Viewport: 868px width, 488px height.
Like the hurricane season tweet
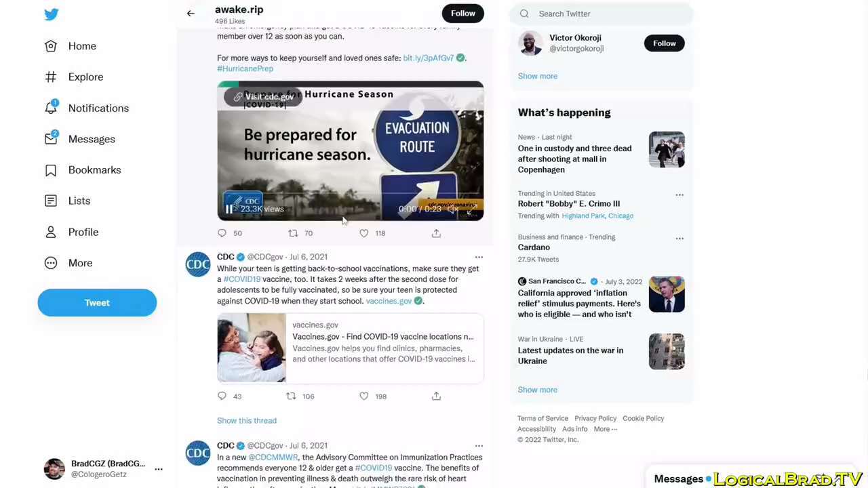(364, 233)
